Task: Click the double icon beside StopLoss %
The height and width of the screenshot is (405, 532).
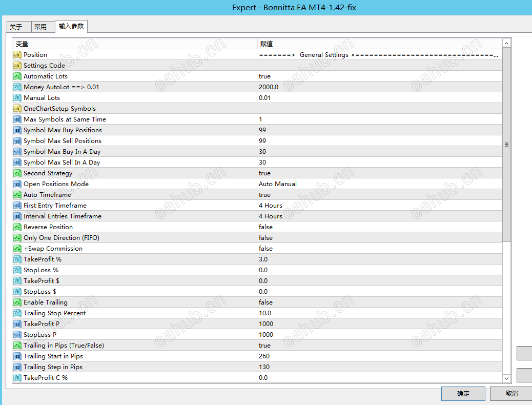Action: 17,270
